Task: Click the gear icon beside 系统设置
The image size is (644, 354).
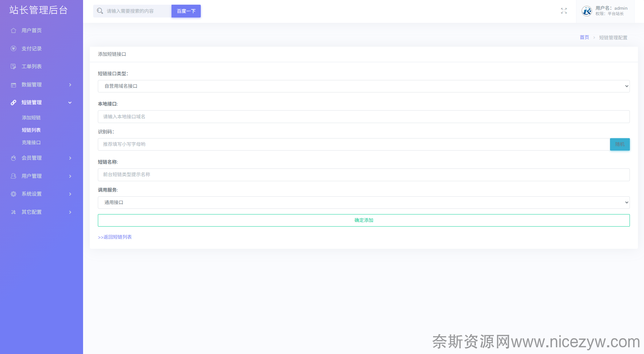Action: 13,194
